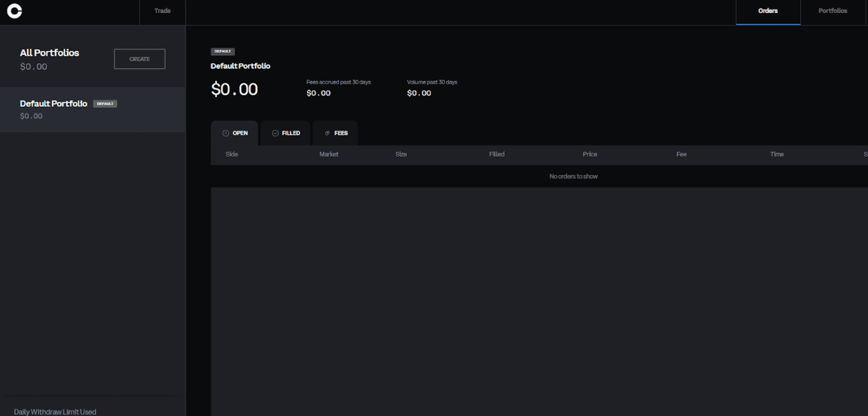
Task: Click the fees chart icon on the Fees tab
Action: pos(327,133)
